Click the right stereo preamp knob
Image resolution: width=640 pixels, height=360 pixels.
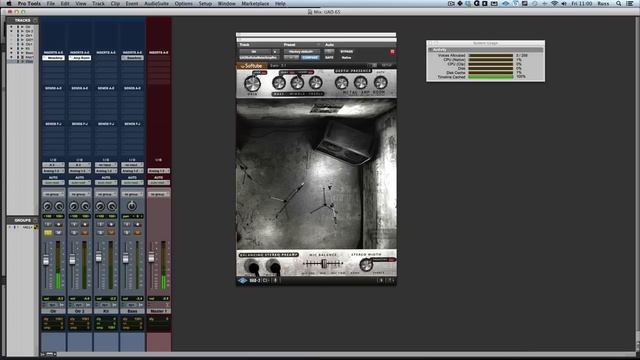click(x=273, y=267)
